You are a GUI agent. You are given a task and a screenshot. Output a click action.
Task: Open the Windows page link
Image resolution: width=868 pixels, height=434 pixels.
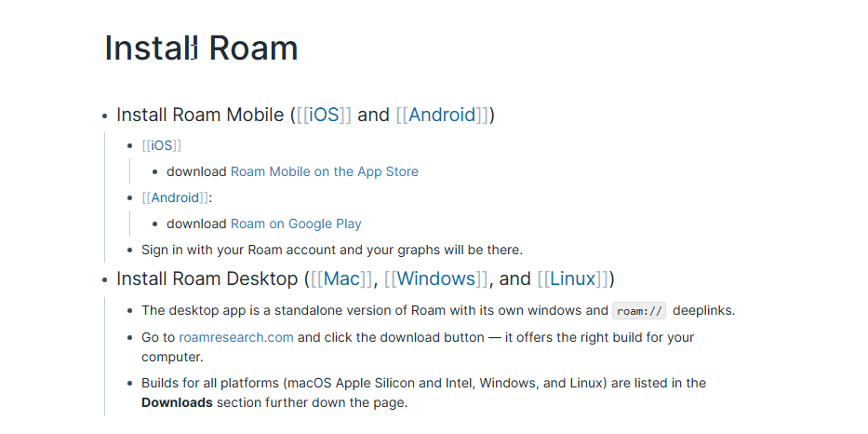[435, 278]
